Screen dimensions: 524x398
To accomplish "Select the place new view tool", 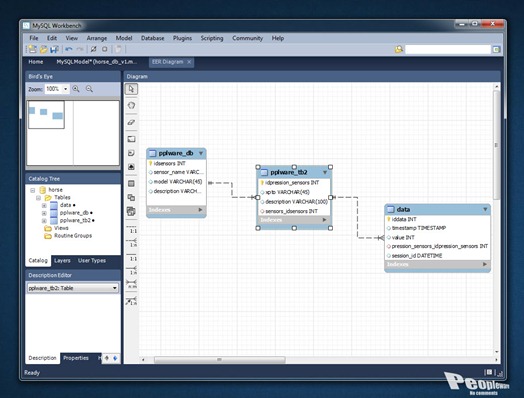I will (x=131, y=197).
